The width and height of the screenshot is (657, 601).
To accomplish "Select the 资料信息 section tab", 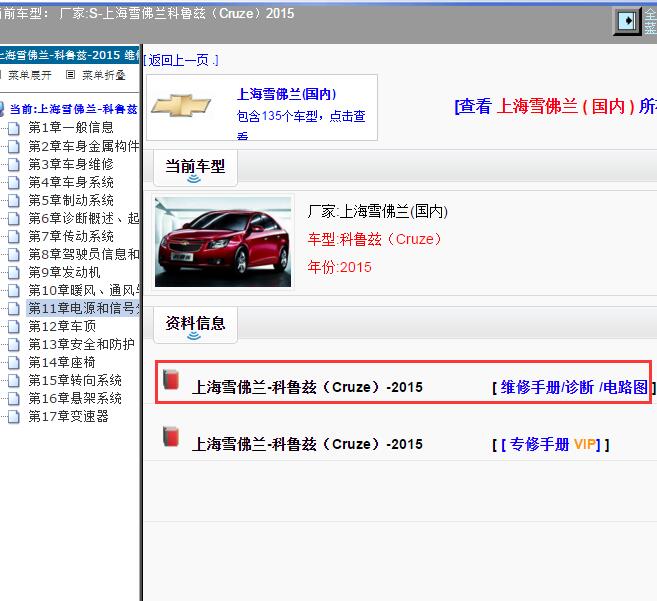I will pos(195,325).
